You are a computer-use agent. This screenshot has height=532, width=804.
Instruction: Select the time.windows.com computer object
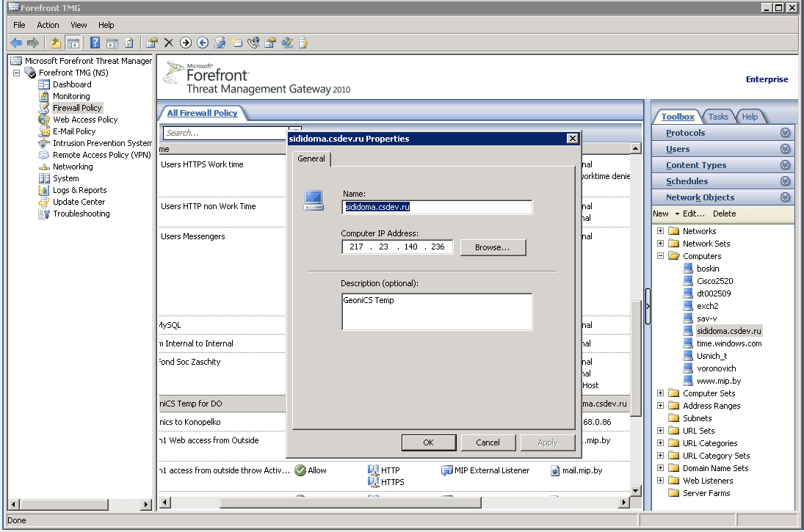click(728, 343)
